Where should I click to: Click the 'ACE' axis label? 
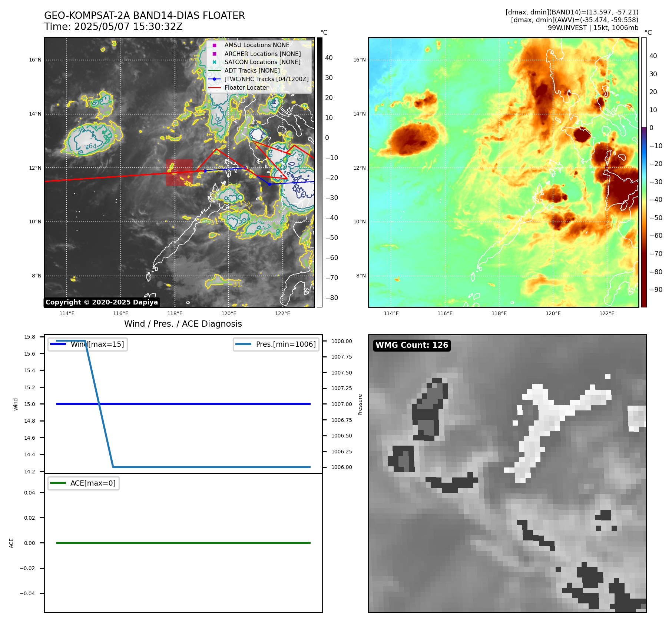[11, 543]
